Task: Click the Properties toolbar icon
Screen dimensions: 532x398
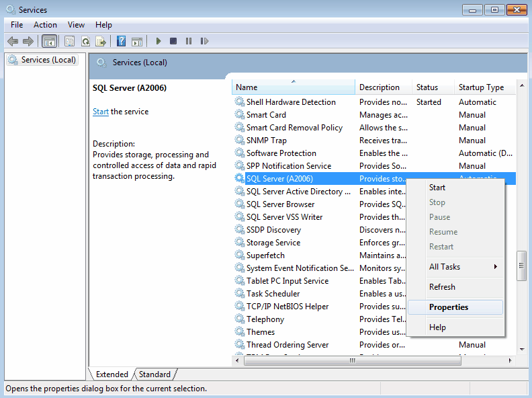Action: (x=70, y=42)
